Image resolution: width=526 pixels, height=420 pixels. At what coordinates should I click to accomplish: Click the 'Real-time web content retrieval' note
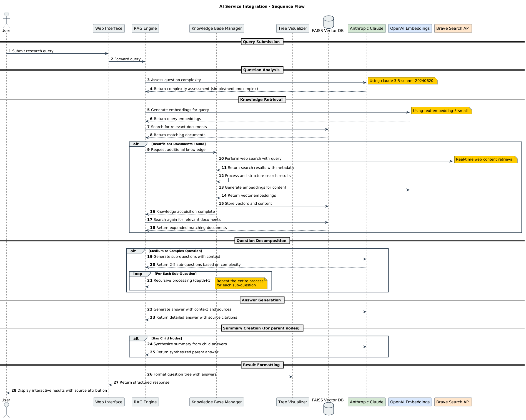coord(486,159)
